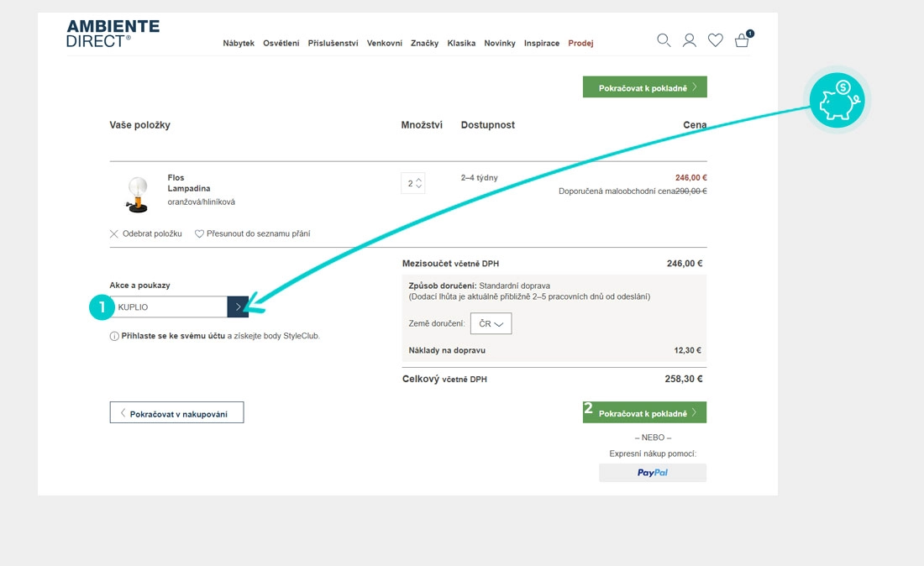Open the shopping cart icon
The image size is (924, 566).
(x=742, y=40)
